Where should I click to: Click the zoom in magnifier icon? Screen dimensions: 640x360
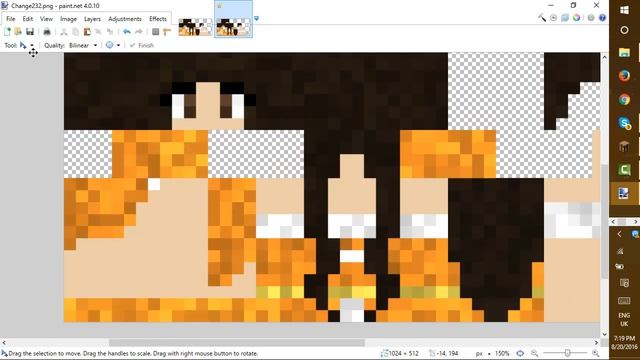tap(596, 353)
